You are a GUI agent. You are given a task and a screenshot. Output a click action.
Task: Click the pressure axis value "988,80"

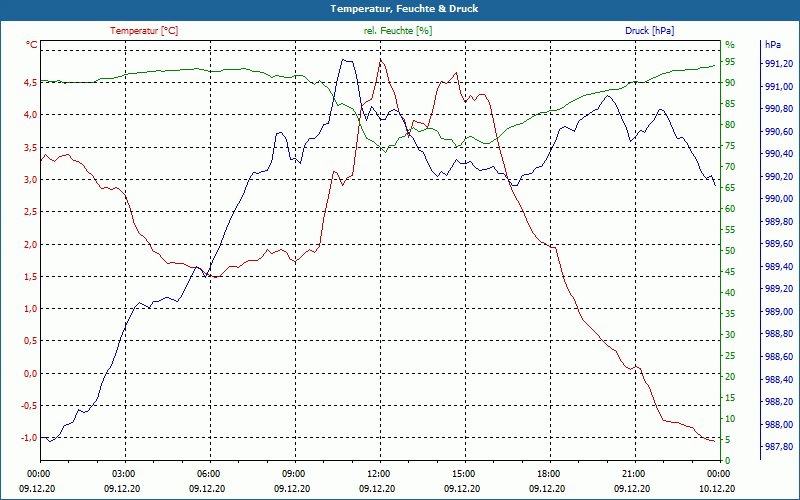(x=780, y=334)
